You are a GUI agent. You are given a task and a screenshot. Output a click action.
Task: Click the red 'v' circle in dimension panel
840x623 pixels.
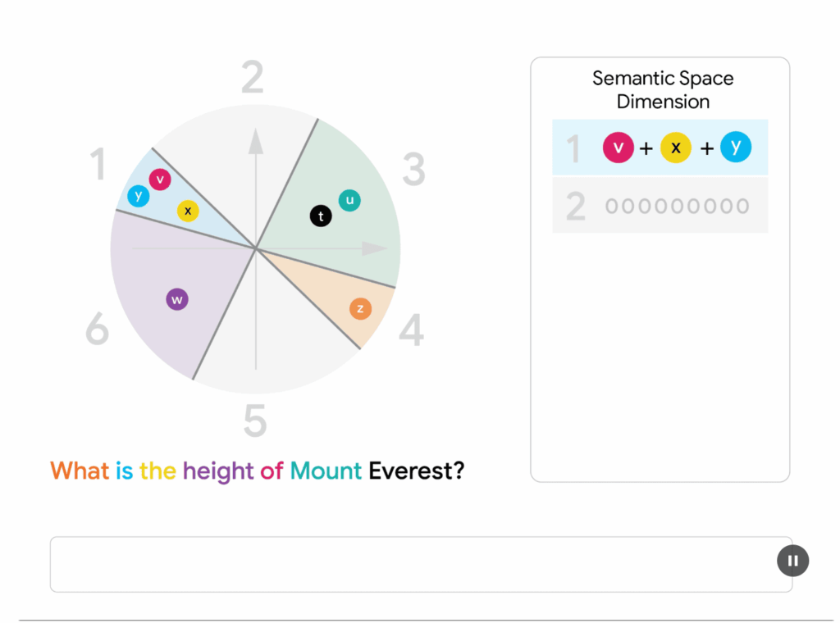619,148
